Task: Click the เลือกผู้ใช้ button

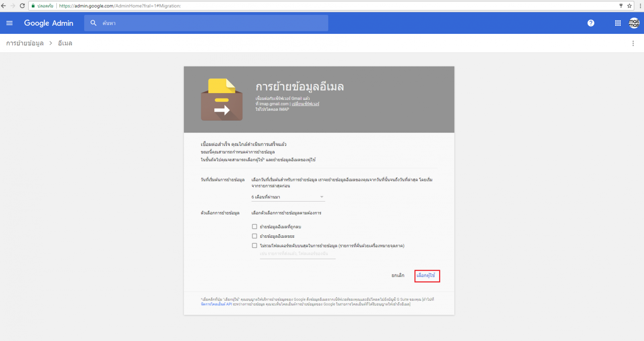Action: pyautogui.click(x=426, y=275)
